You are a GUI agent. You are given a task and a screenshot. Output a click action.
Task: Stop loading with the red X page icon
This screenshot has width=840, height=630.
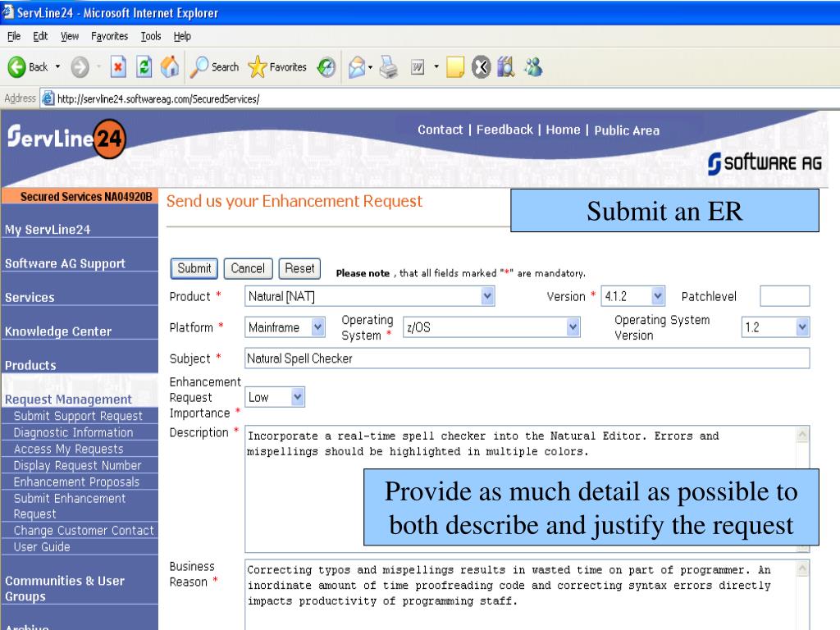click(118, 67)
